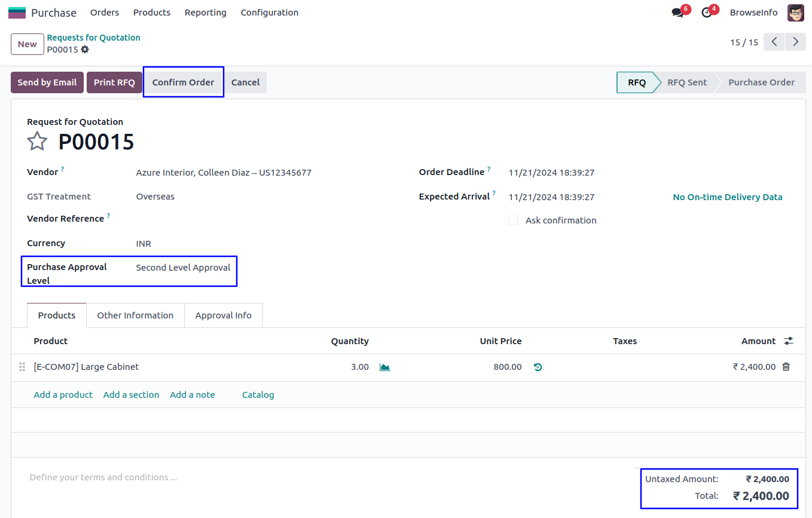Click the BrowseInfo user avatar
812x518 pixels.
click(x=795, y=13)
